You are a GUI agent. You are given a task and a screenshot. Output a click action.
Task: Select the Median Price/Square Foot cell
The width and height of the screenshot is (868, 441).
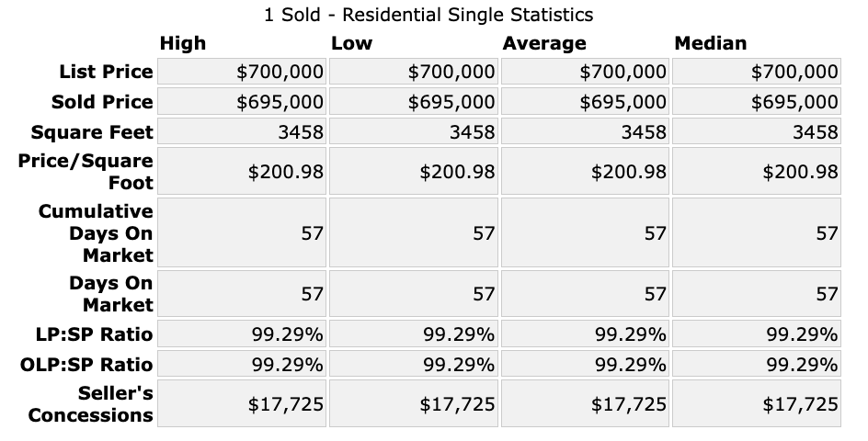click(x=756, y=172)
